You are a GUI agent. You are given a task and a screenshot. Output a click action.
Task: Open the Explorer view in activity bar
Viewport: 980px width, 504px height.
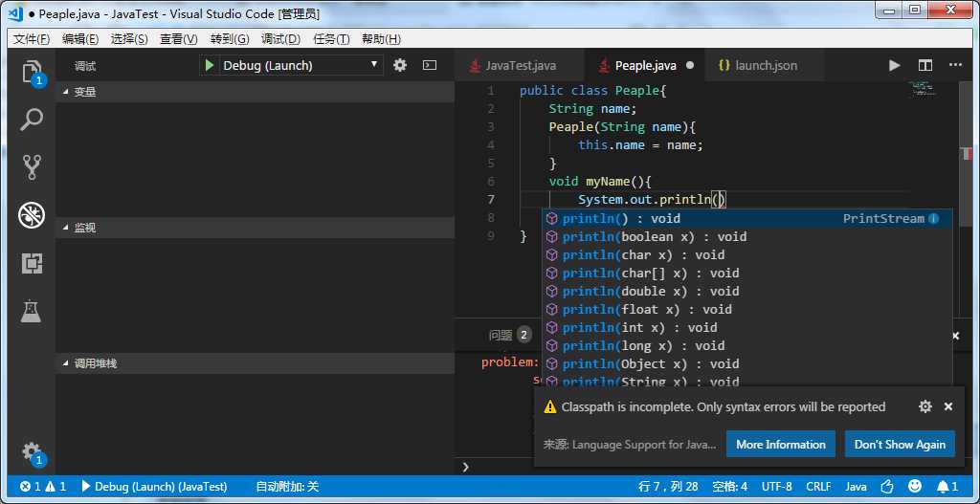point(32,72)
